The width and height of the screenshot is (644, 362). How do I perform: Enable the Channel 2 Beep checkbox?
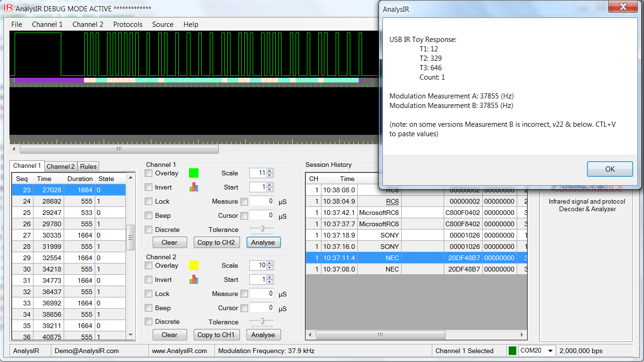pyautogui.click(x=149, y=308)
